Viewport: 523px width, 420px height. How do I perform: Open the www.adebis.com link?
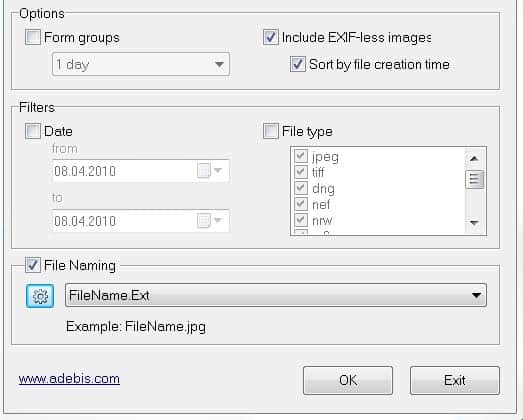[69, 379]
